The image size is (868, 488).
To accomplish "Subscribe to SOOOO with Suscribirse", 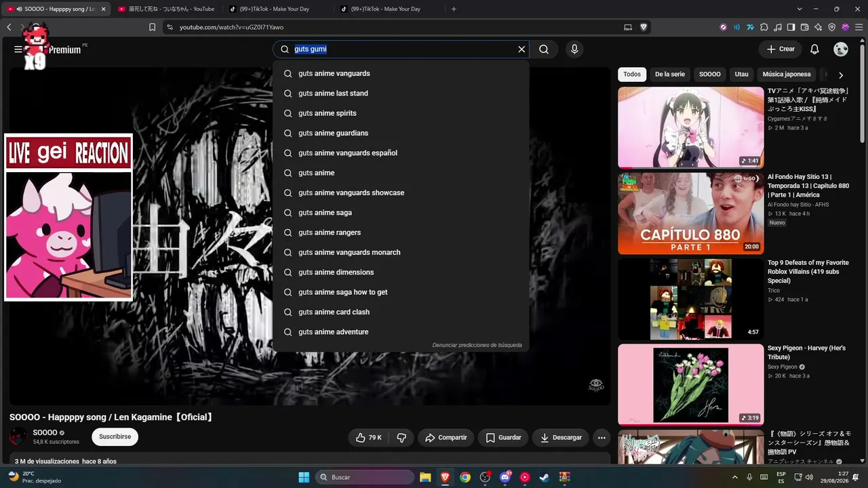I will pyautogui.click(x=115, y=437).
